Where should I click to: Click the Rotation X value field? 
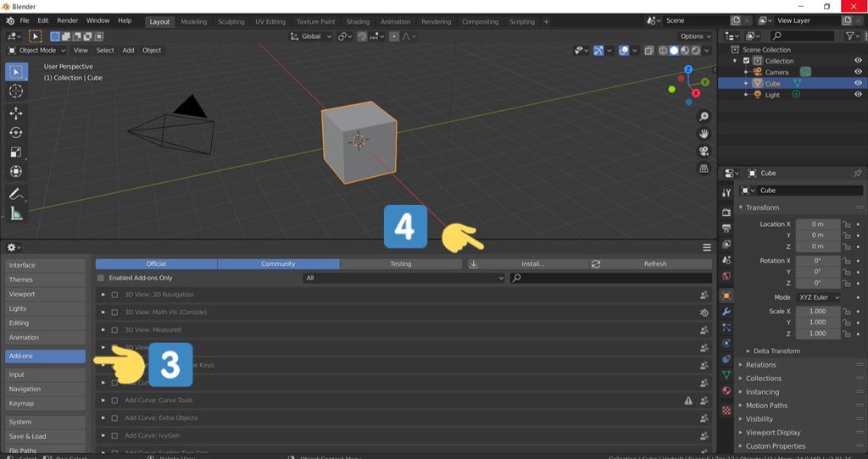coord(818,261)
